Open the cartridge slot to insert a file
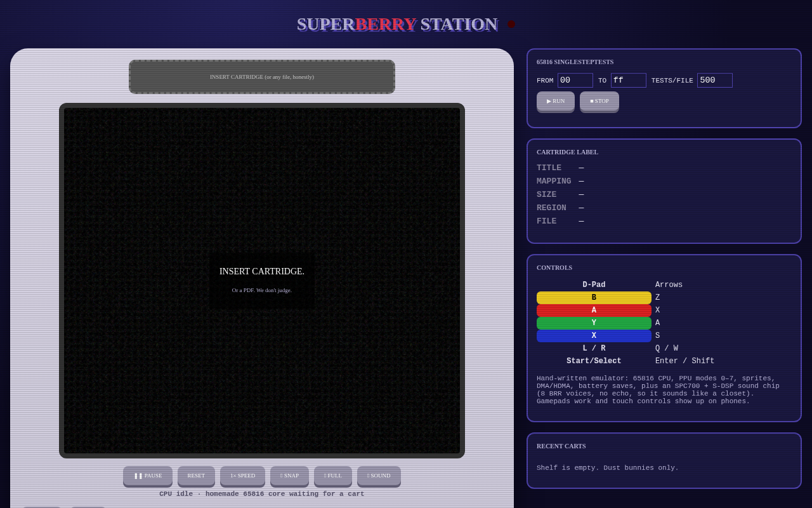Screen dimensions: 812x508 pyautogui.click(x=262, y=77)
